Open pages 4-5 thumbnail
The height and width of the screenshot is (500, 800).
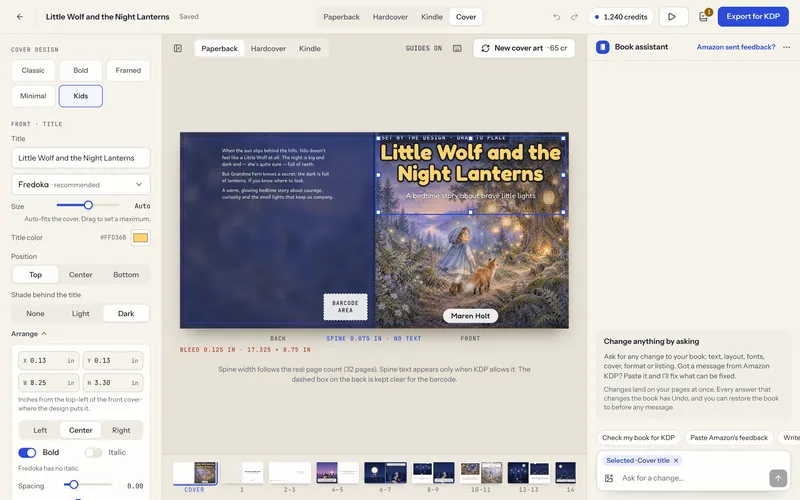[x=337, y=472]
